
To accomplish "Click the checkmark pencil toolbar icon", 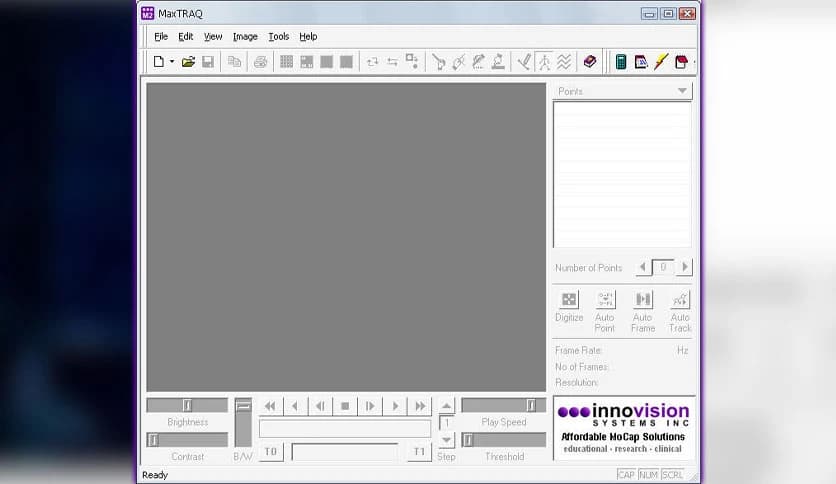I will click(x=524, y=62).
